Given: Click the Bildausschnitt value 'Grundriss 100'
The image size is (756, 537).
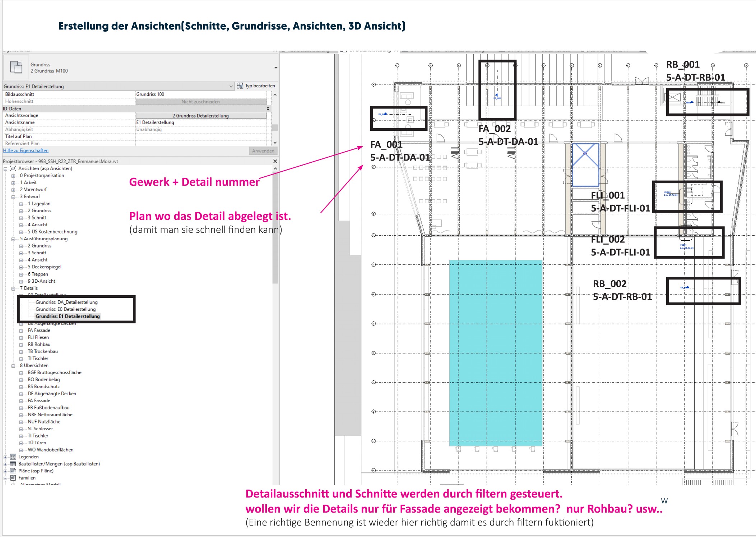Looking at the screenshot, I should coord(201,94).
